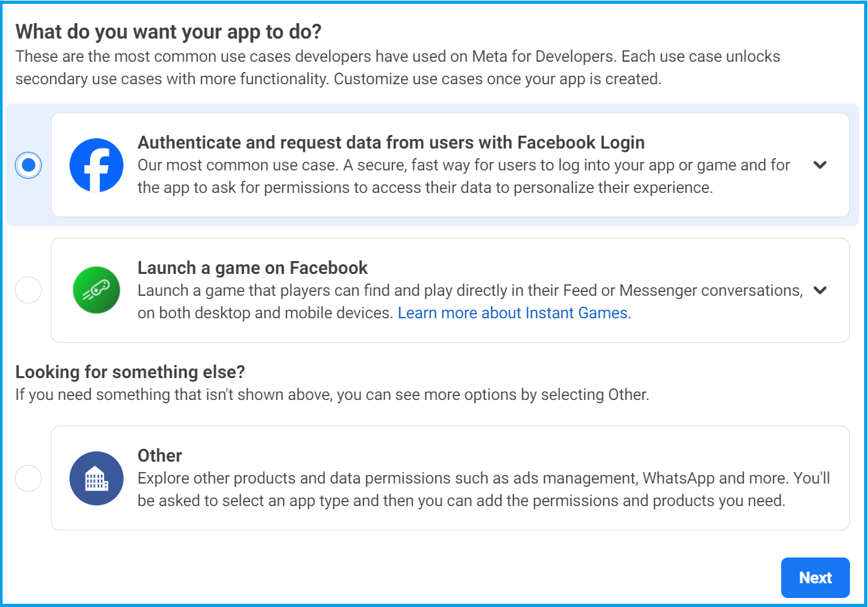This screenshot has width=868, height=607.
Task: Select the Facebook Login radio button
Action: [28, 165]
